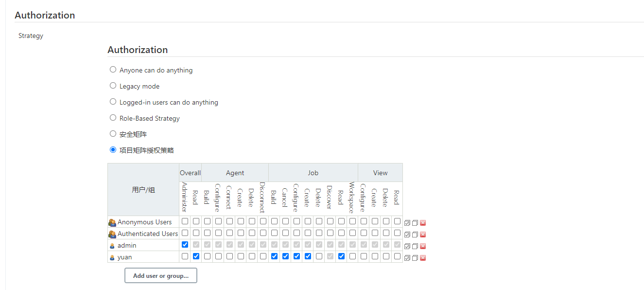The image size is (644, 290).
Task: Click the check-all permissions icon for yuan
Action: coord(407,257)
